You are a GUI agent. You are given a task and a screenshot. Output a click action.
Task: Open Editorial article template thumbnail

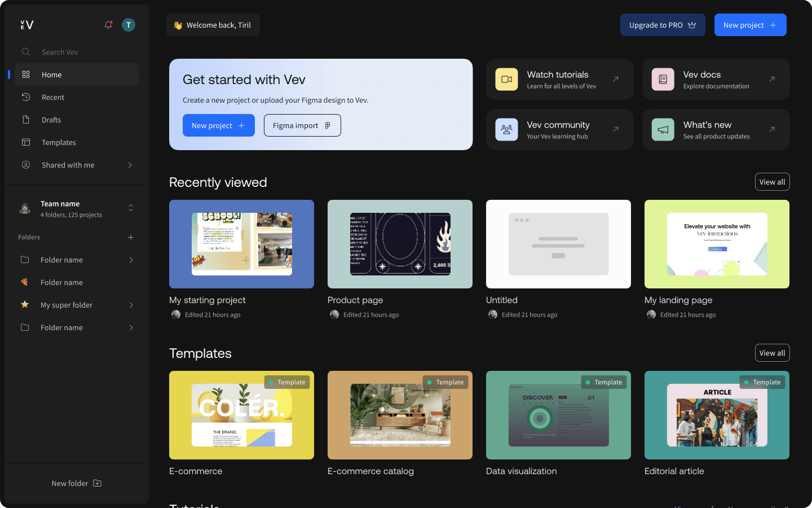pyautogui.click(x=717, y=415)
